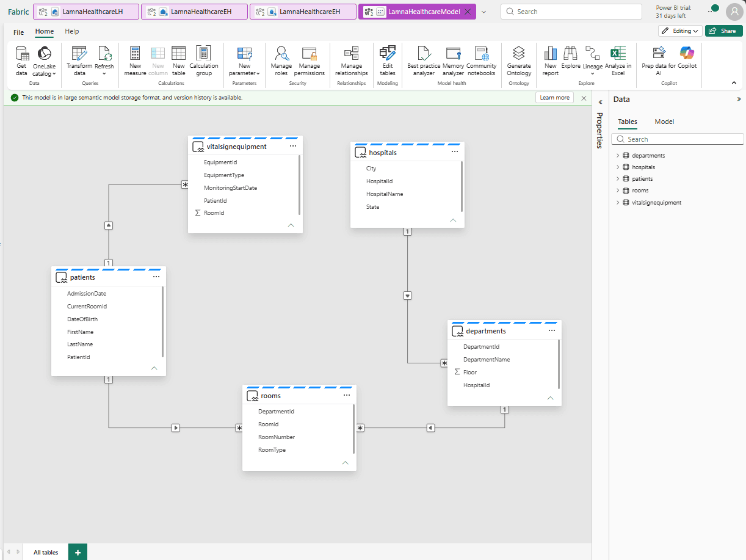Click Analyze in Excel
This screenshot has height=560, width=746.
point(618,61)
